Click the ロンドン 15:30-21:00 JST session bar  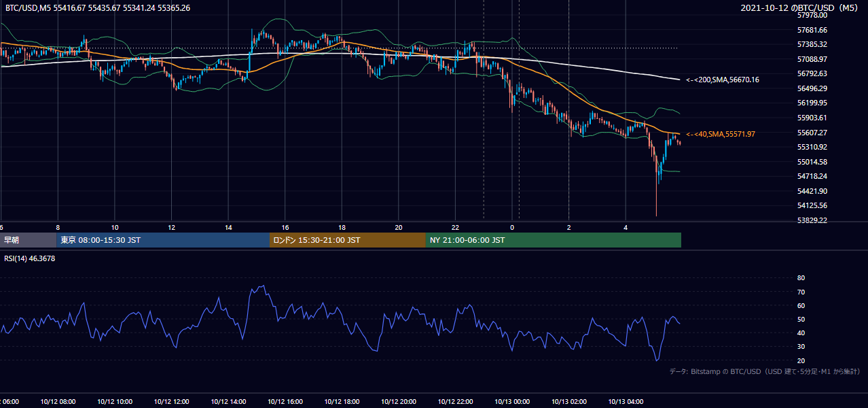[x=348, y=240]
